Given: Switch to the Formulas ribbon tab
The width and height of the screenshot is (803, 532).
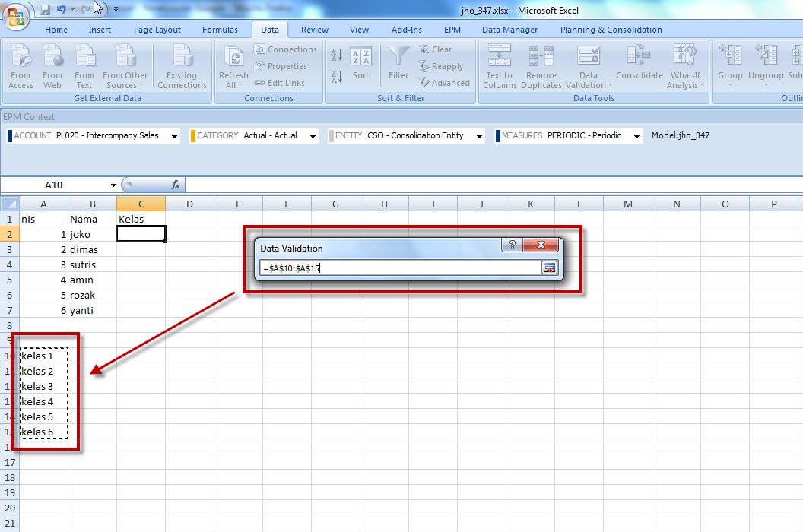Looking at the screenshot, I should coord(220,30).
